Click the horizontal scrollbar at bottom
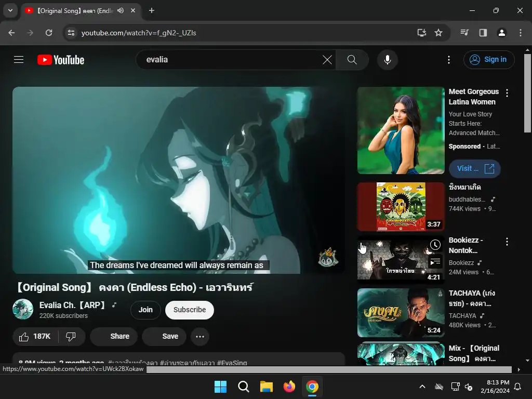Viewport: 532px width, 399px height. (329, 369)
